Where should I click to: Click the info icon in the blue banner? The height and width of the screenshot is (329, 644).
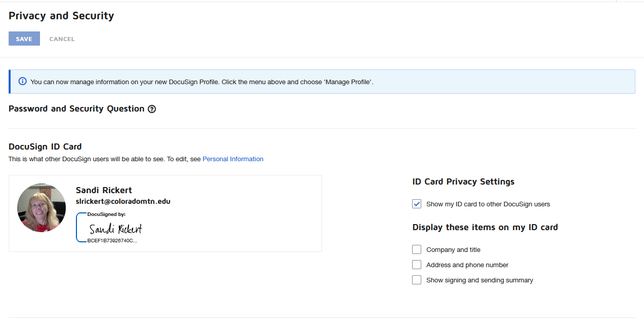22,81
